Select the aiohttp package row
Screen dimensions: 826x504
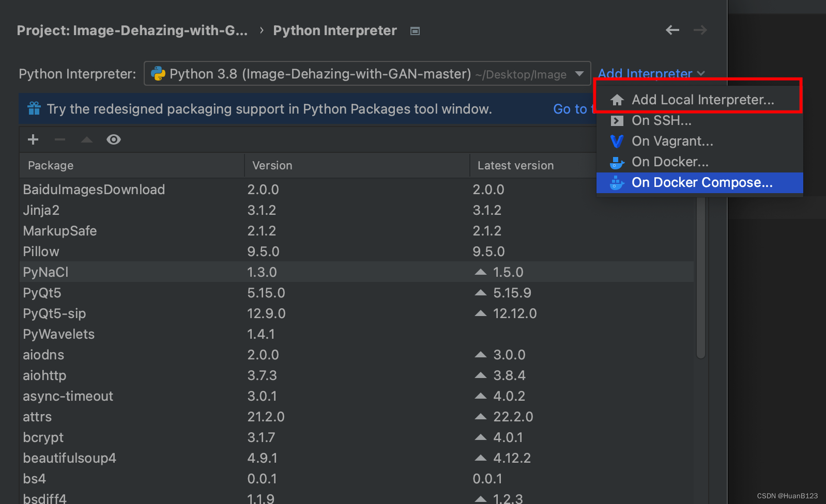pyautogui.click(x=357, y=375)
